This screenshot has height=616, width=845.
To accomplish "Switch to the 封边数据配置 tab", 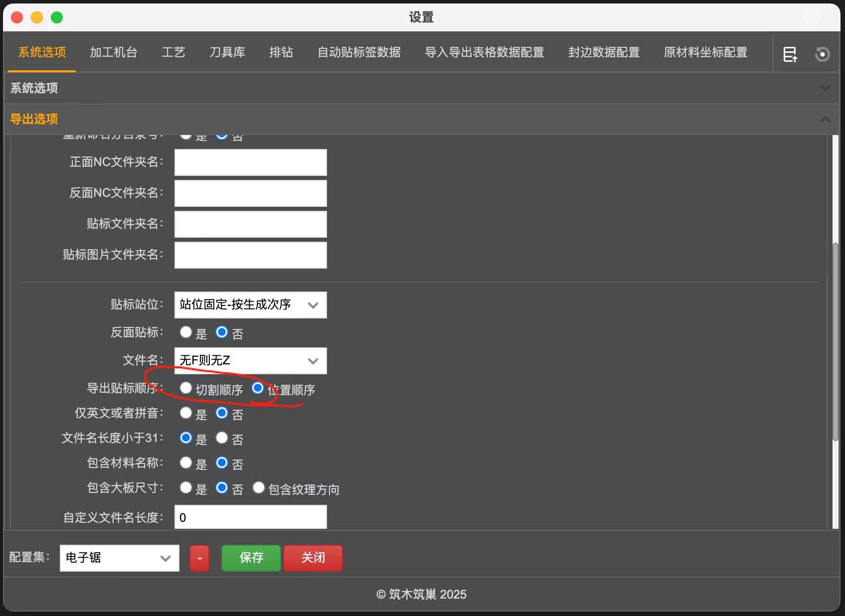I will [x=603, y=52].
